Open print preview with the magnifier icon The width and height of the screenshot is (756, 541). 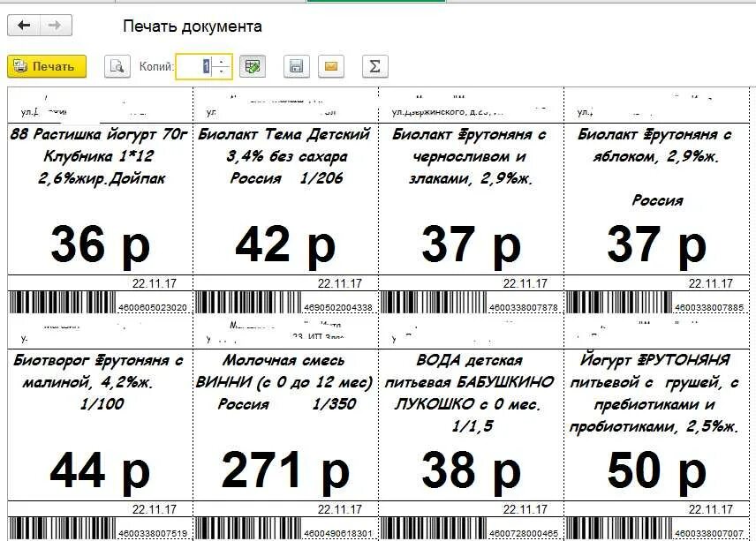point(117,66)
